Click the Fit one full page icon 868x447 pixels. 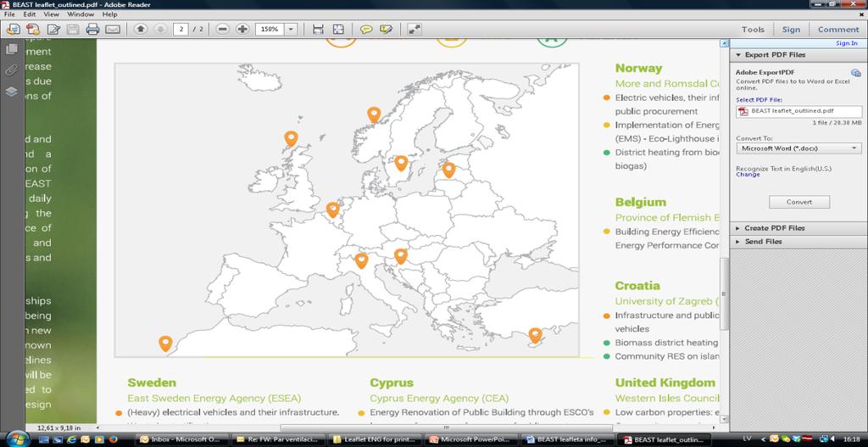pos(338,30)
